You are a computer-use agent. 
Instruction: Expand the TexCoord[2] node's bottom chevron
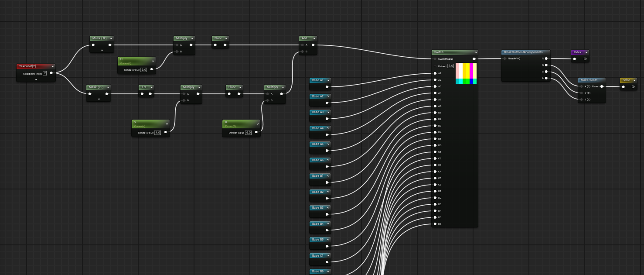(x=36, y=79)
